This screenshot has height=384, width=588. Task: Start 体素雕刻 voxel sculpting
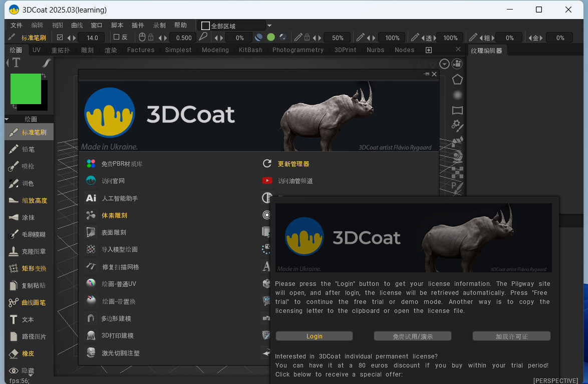click(107, 215)
